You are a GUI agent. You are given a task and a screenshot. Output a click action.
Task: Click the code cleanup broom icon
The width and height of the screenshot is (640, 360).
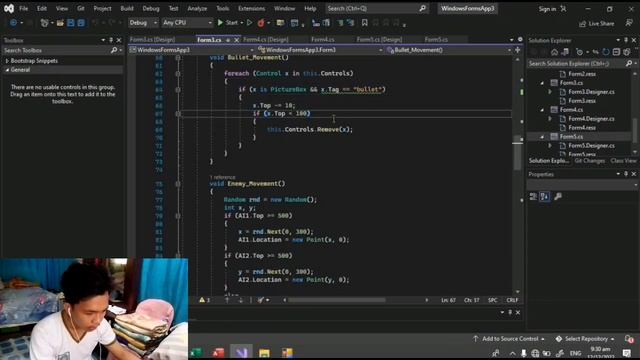click(261, 300)
